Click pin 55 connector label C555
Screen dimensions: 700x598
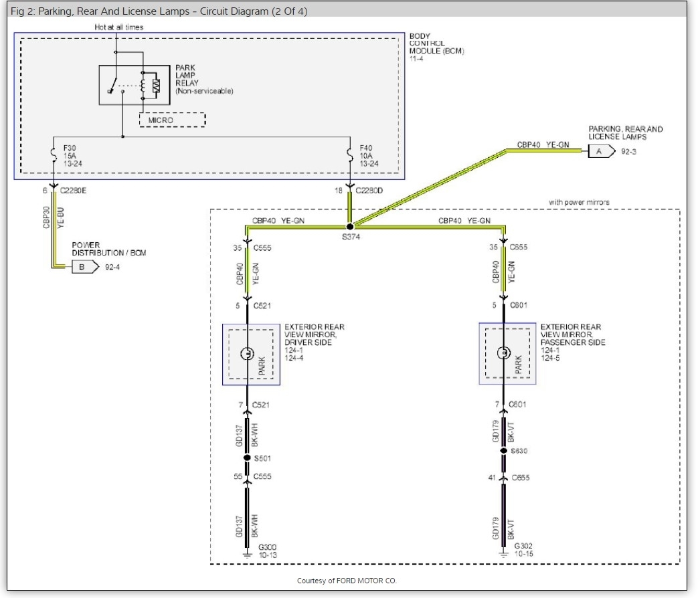(x=262, y=477)
